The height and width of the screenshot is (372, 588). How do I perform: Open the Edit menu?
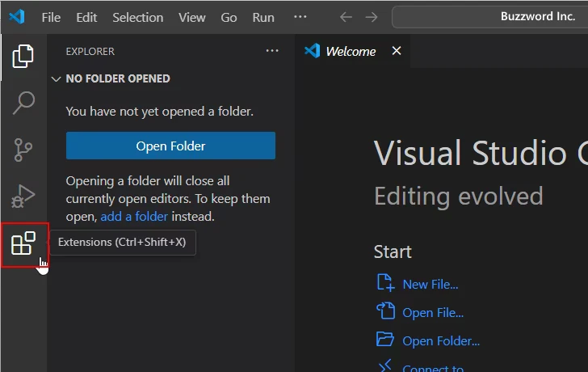pyautogui.click(x=86, y=17)
